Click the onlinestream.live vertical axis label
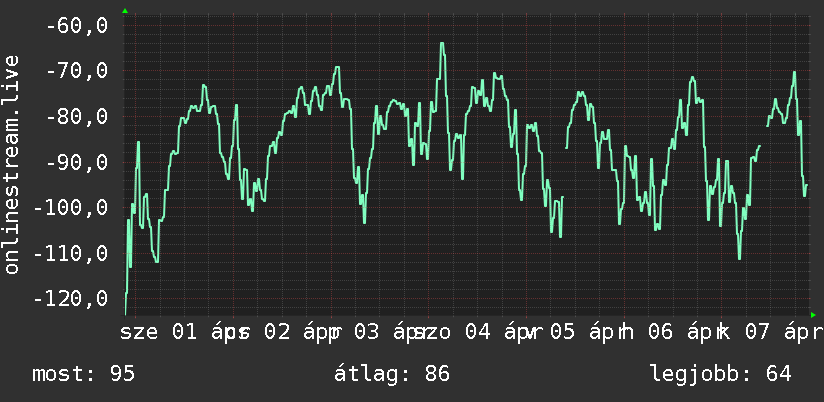The width and height of the screenshot is (824, 402). pyautogui.click(x=12, y=164)
